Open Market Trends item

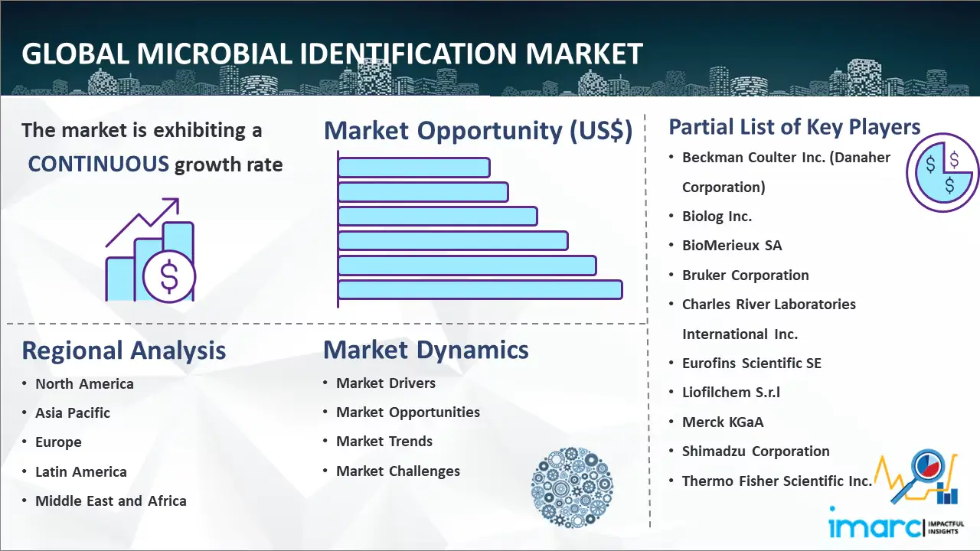tap(384, 442)
